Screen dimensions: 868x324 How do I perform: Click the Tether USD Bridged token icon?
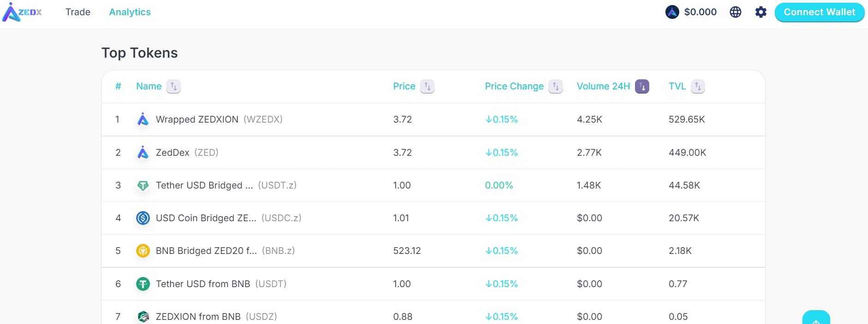click(x=143, y=185)
